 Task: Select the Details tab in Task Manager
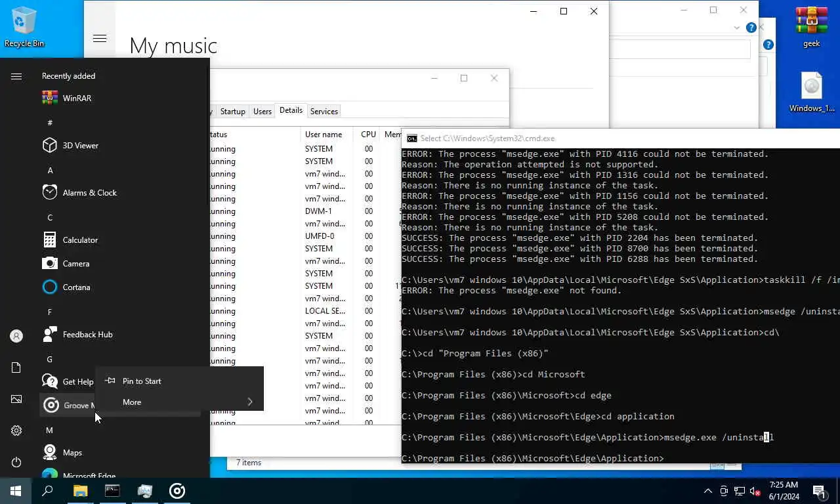click(291, 110)
